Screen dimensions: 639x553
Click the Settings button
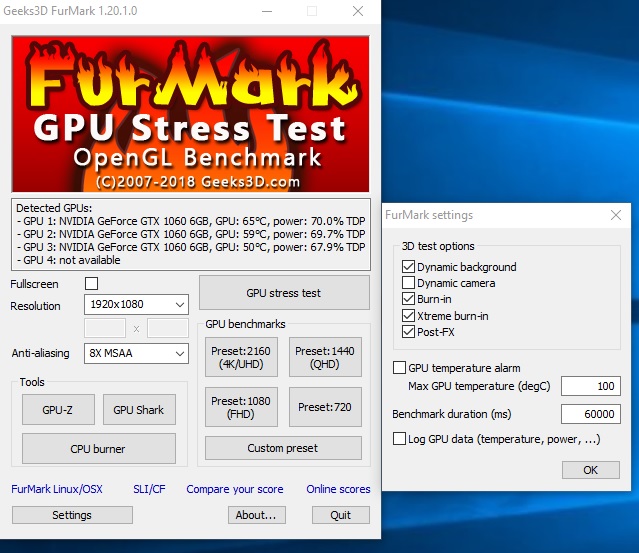point(72,515)
